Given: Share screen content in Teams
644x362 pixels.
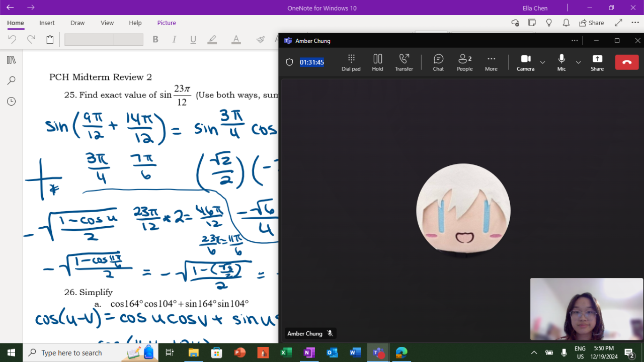Looking at the screenshot, I should click(597, 62).
